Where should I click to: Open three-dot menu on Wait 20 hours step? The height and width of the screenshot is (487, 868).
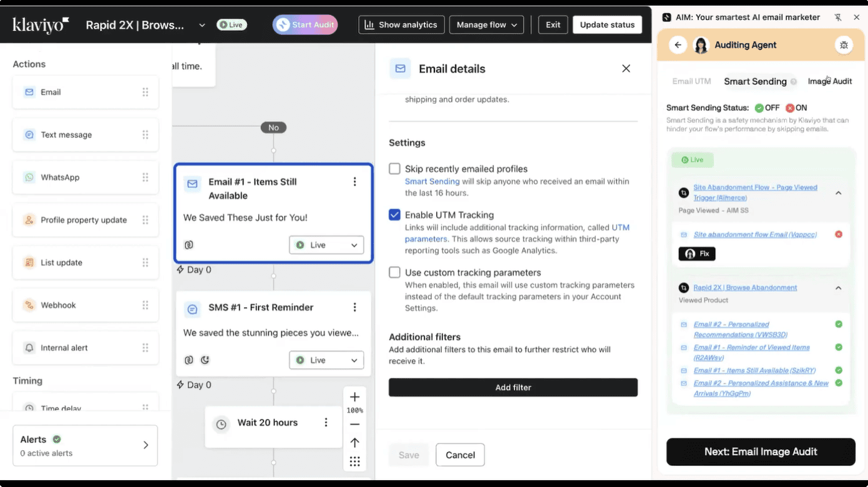point(326,423)
